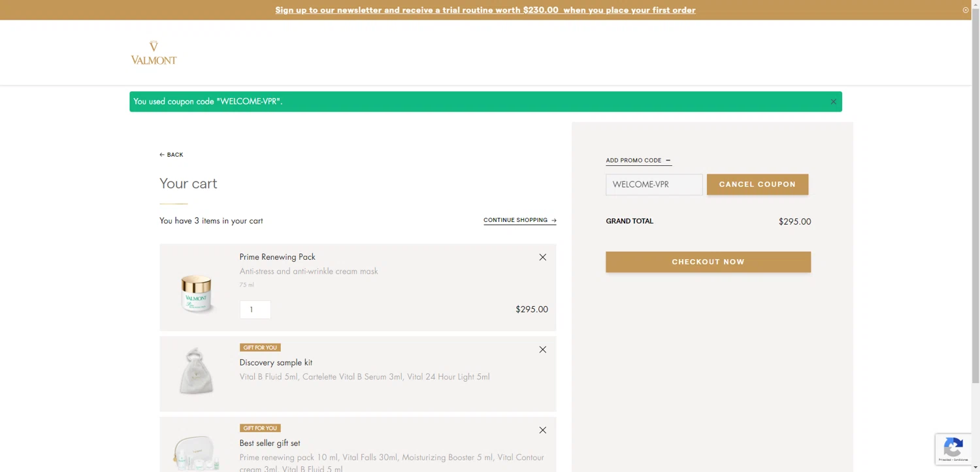This screenshot has height=472, width=980.
Task: Click the Gift For You badge on Discovery kit
Action: 260,347
